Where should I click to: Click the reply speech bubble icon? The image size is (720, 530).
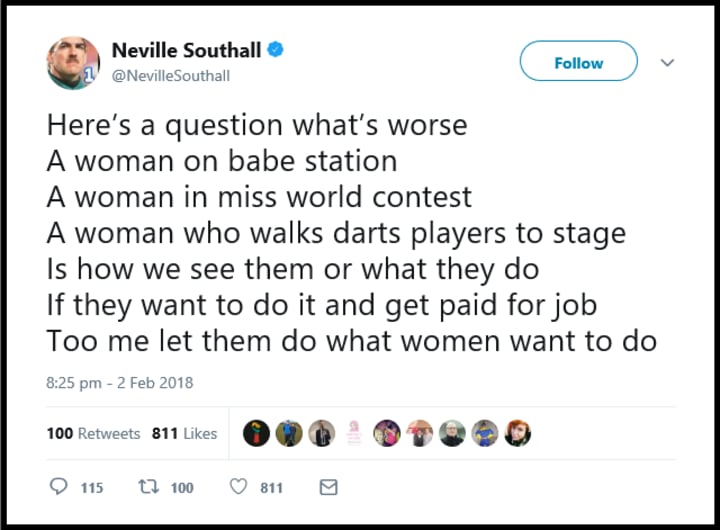point(58,487)
